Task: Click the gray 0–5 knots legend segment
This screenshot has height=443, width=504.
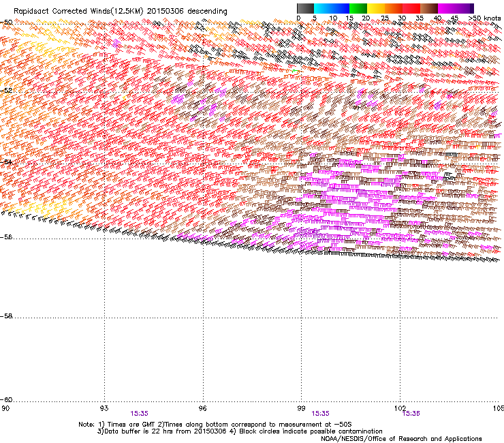Action: (x=305, y=8)
